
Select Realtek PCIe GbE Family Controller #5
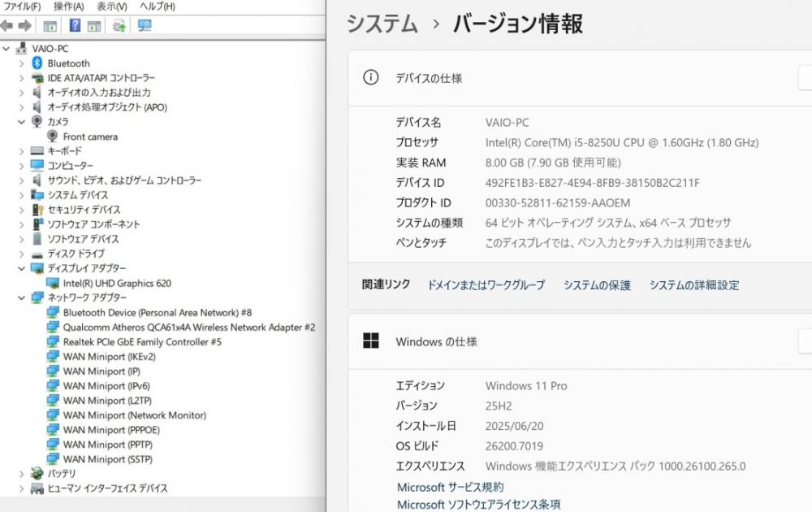(142, 342)
